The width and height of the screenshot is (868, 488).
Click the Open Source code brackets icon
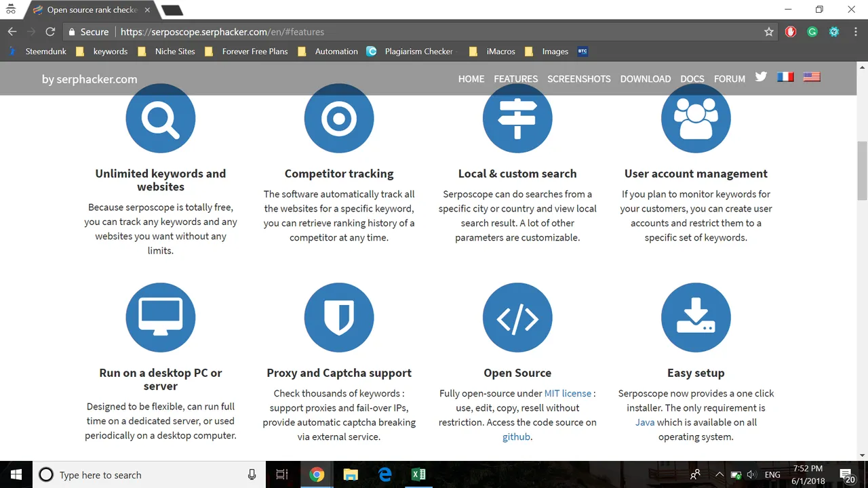click(517, 317)
